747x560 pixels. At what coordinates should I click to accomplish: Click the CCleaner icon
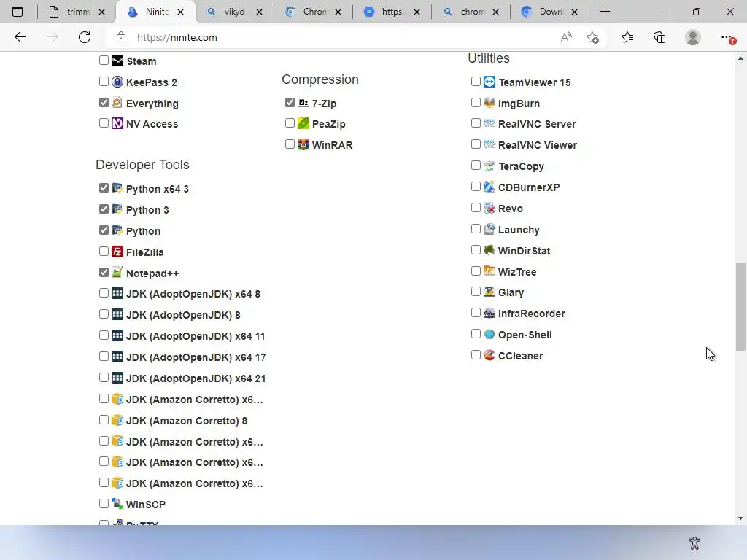tap(489, 355)
